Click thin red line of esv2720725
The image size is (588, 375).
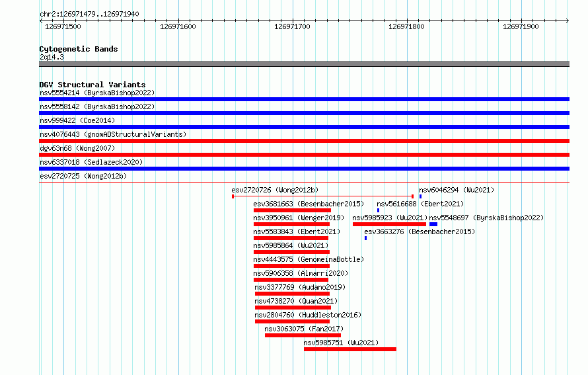304,183
